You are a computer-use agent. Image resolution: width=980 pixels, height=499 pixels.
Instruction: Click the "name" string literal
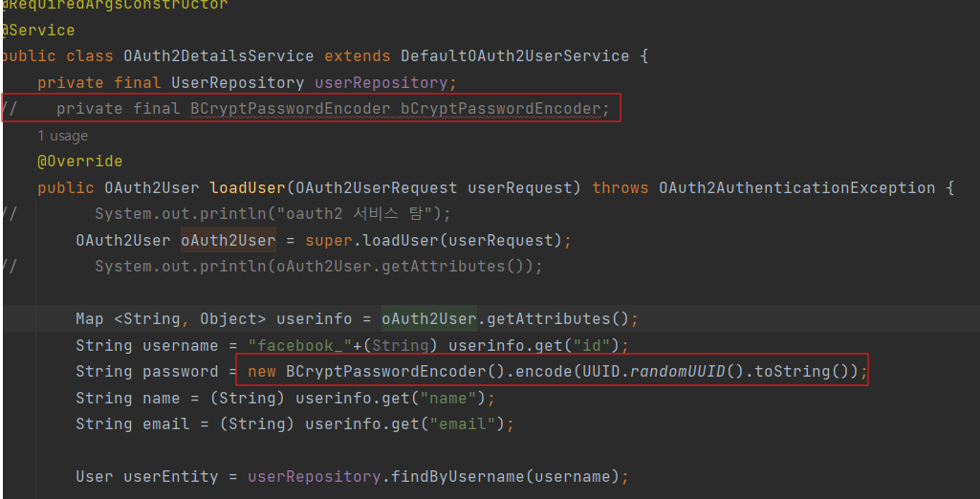pyautogui.click(x=448, y=398)
